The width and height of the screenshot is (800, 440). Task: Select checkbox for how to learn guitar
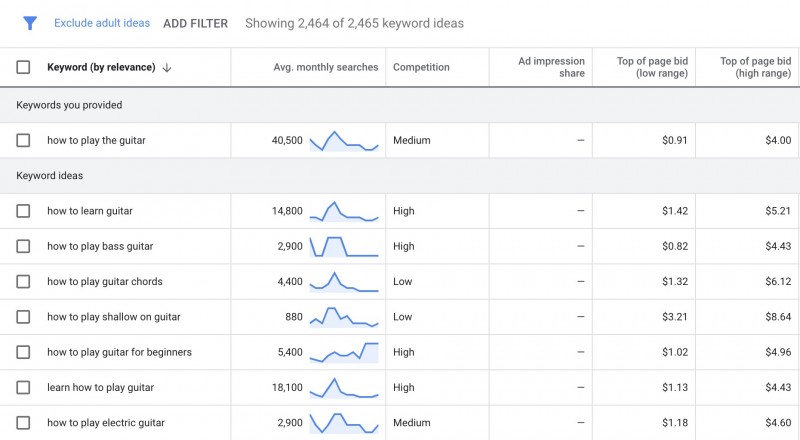click(23, 212)
